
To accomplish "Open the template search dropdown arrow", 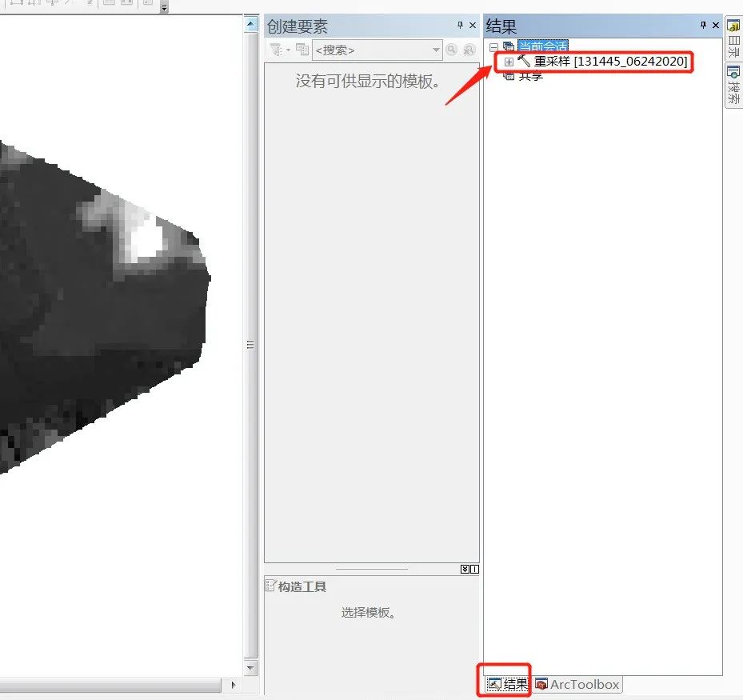I will click(436, 50).
